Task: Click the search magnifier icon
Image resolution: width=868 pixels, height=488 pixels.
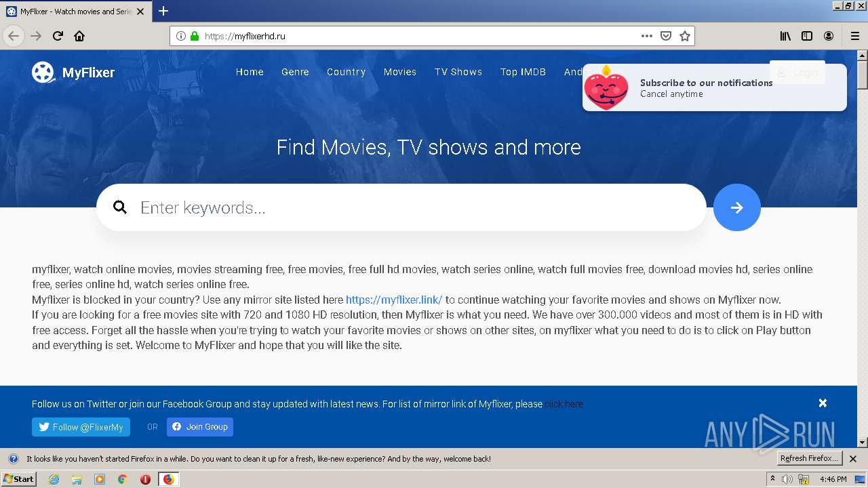Action: click(x=120, y=207)
